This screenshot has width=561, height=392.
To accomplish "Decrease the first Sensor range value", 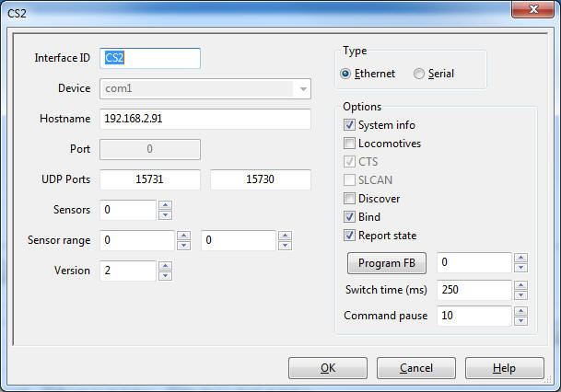I will [184, 245].
